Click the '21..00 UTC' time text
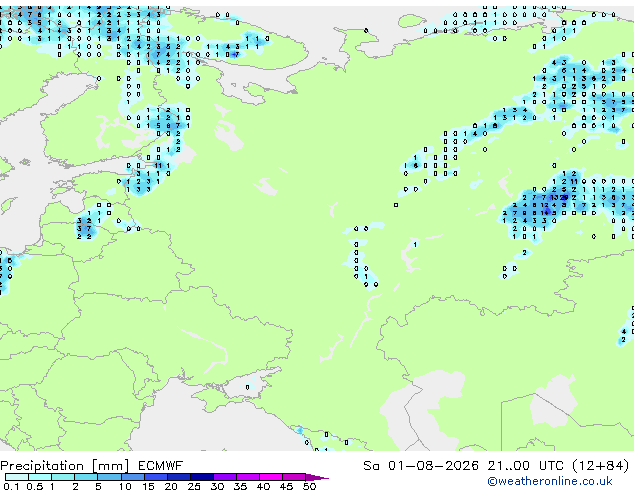 525,466
